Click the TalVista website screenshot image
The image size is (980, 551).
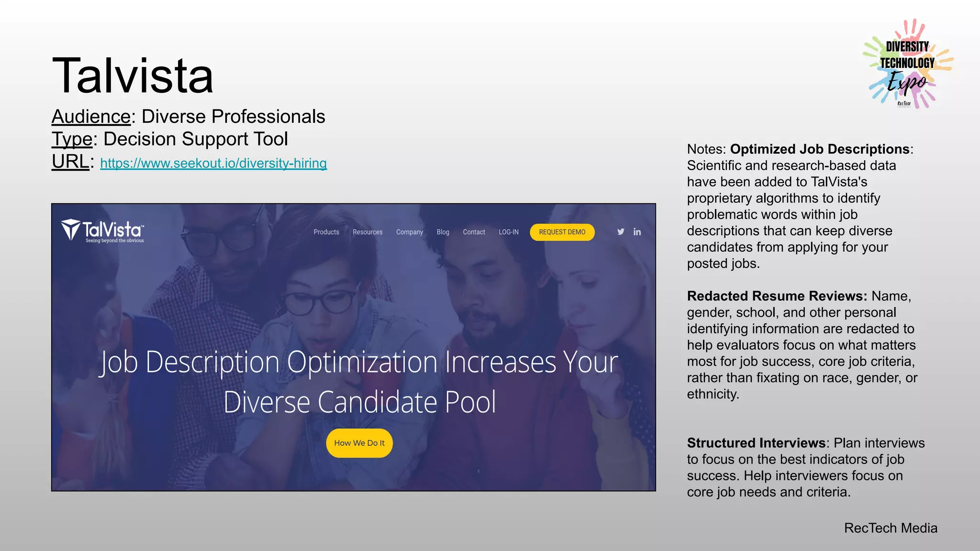point(354,347)
